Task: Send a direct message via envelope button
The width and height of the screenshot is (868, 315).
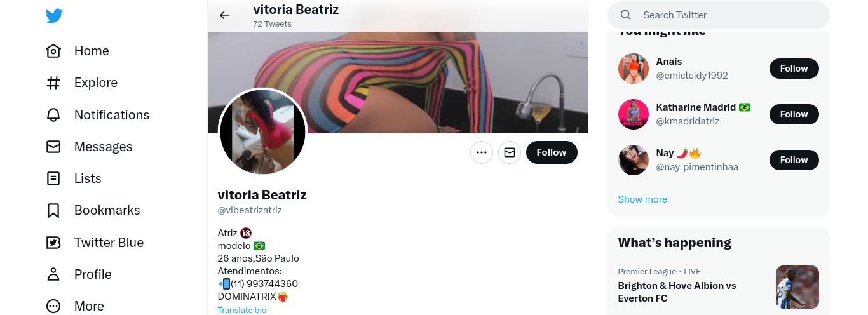Action: (510, 152)
